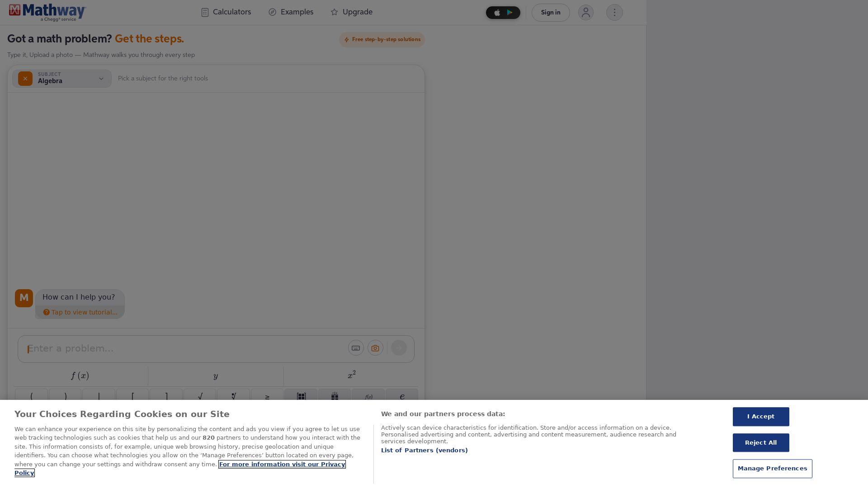Insert the y variable key
Screen dimensions: 868x488
[216, 376]
